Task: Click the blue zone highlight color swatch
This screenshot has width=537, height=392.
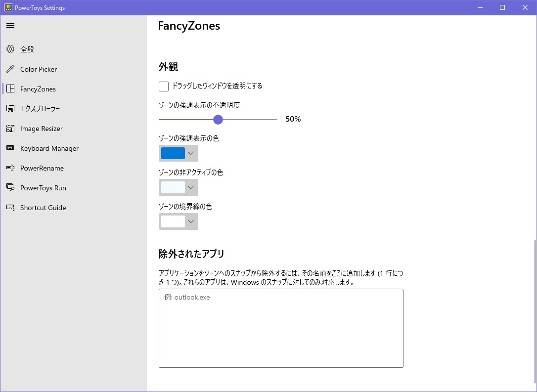Action: (x=173, y=153)
